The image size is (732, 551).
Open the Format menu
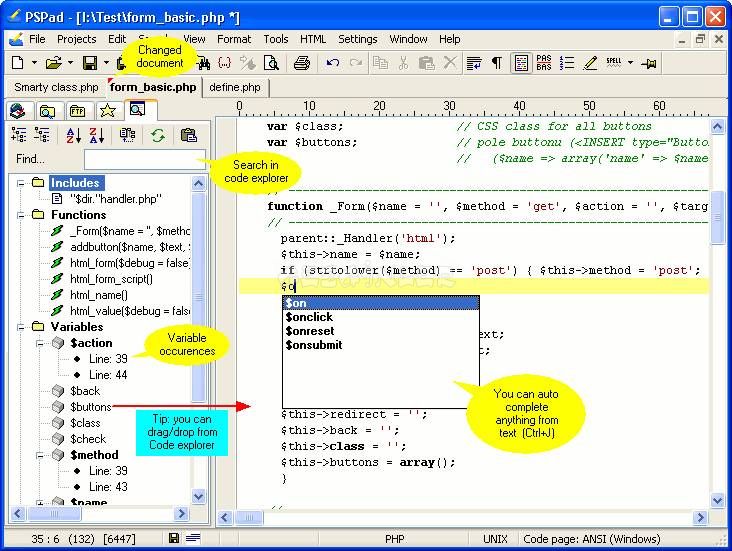(x=234, y=39)
